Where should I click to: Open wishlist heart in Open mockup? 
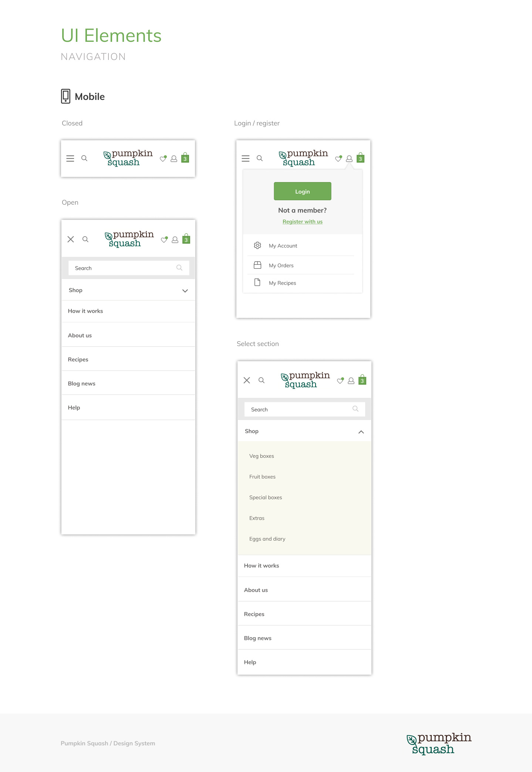(x=165, y=239)
